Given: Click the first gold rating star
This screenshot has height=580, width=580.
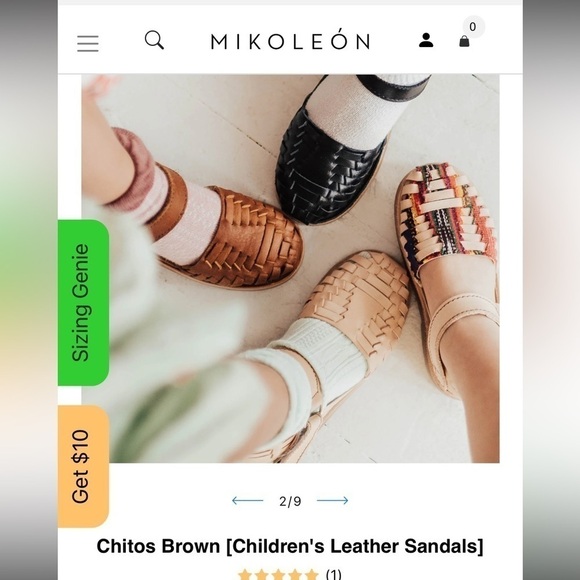Looking at the screenshot, I should pos(245,575).
